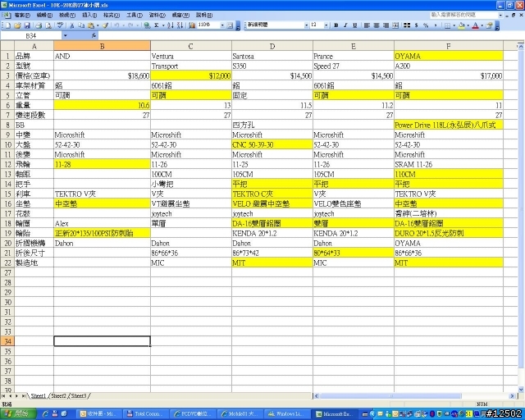Image resolution: width=525 pixels, height=420 pixels.
Task: Open the Font Color dropdown arrow
Action: click(482, 25)
